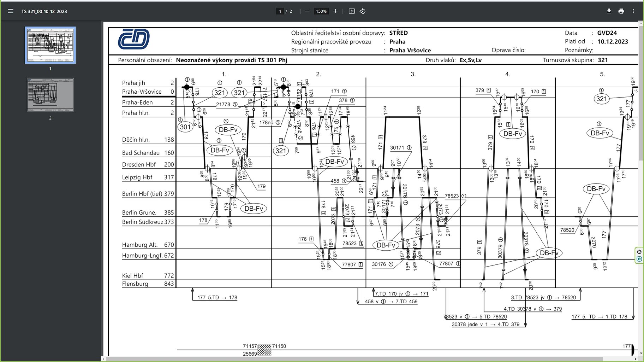Open page 2 thumbnail
The image size is (644, 362).
coord(50,95)
